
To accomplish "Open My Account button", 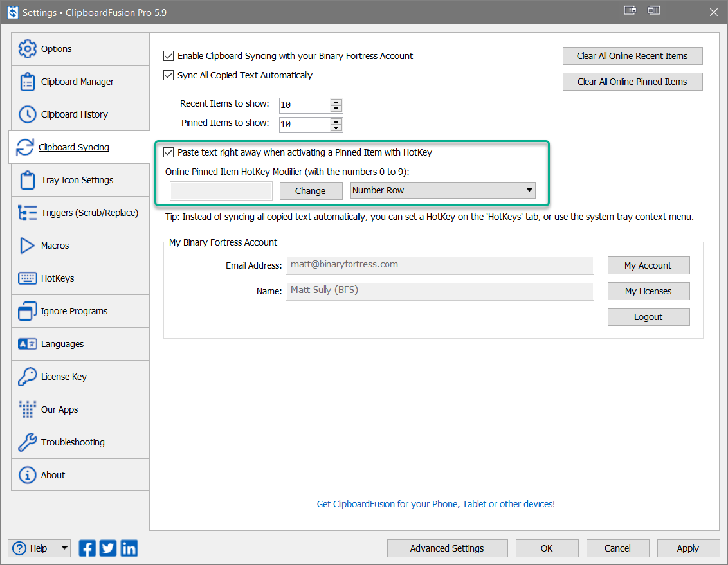I will 648,265.
